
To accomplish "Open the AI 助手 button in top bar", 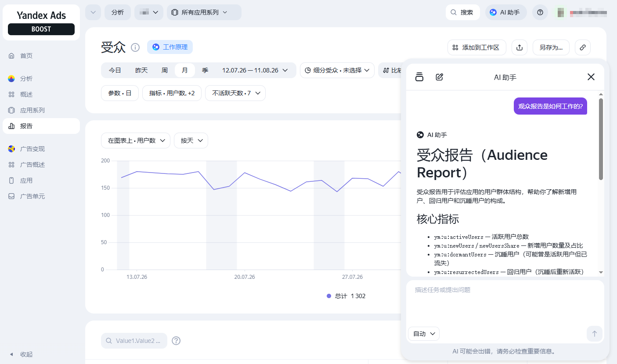I will 506,12.
